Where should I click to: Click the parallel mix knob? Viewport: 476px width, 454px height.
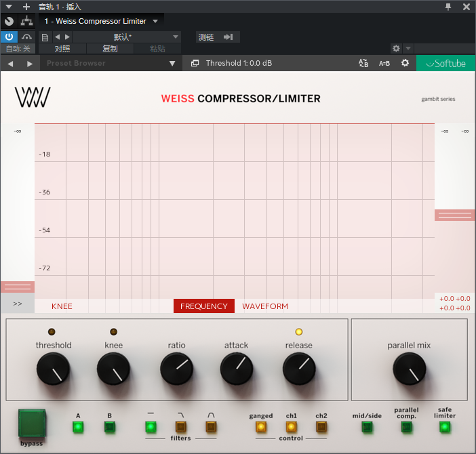coord(410,369)
